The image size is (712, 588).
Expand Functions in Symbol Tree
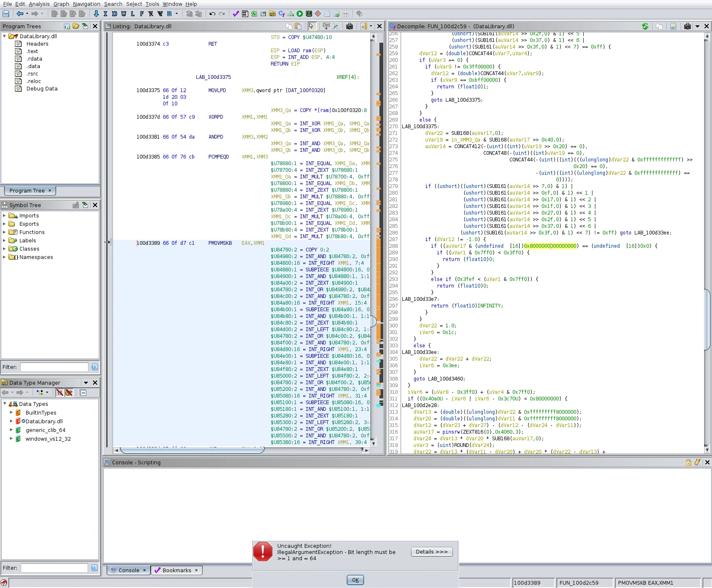tap(4, 232)
